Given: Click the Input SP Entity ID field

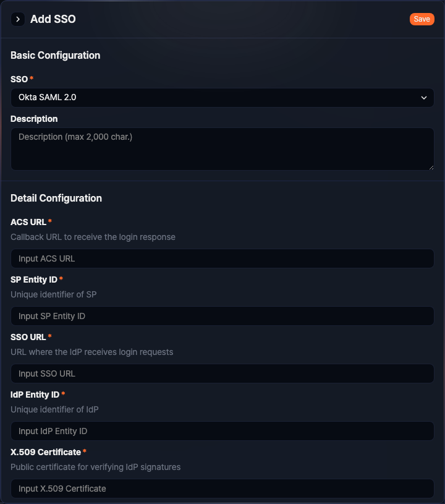Looking at the screenshot, I should tap(222, 316).
